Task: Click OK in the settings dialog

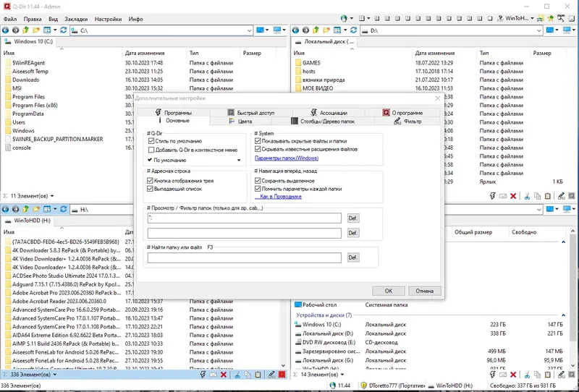Action: click(389, 291)
